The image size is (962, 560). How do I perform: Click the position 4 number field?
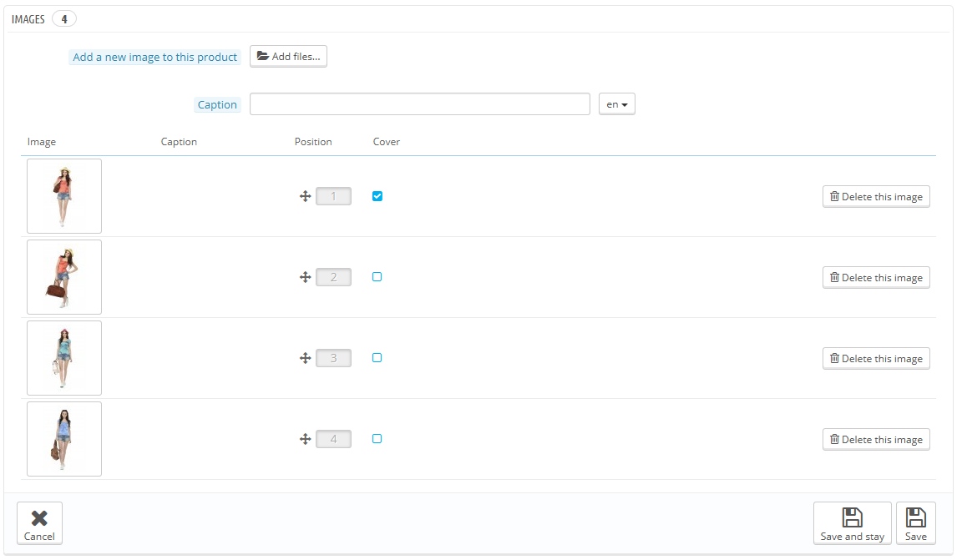[334, 439]
